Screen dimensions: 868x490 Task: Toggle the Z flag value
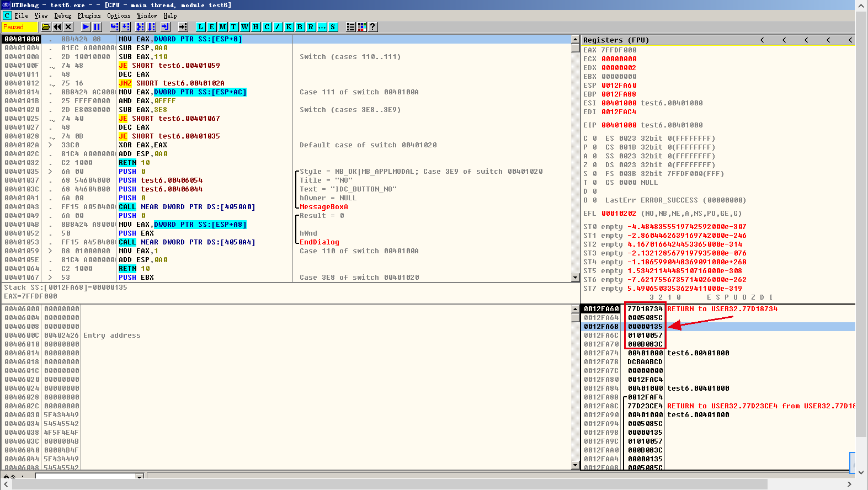(x=594, y=165)
